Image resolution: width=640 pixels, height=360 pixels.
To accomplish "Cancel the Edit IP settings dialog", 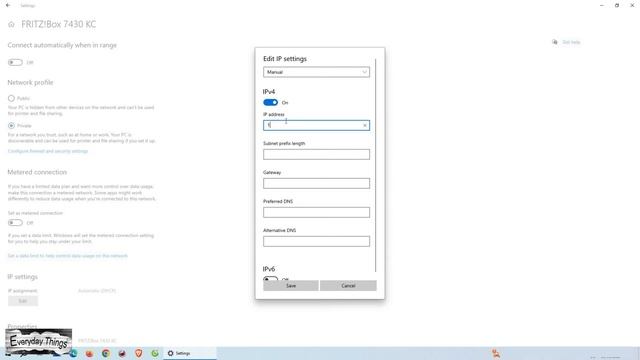I will pyautogui.click(x=348, y=286).
